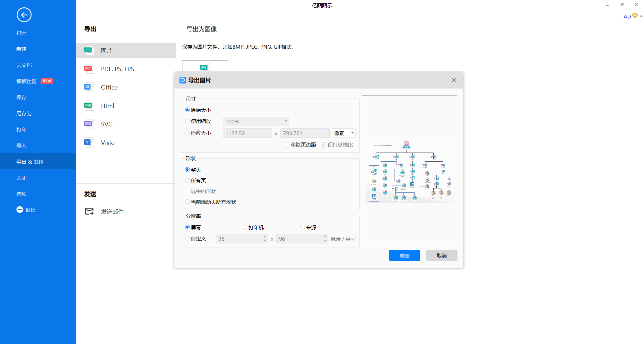Click the red exit icon beside 退出
The width and height of the screenshot is (644, 344).
(20, 210)
